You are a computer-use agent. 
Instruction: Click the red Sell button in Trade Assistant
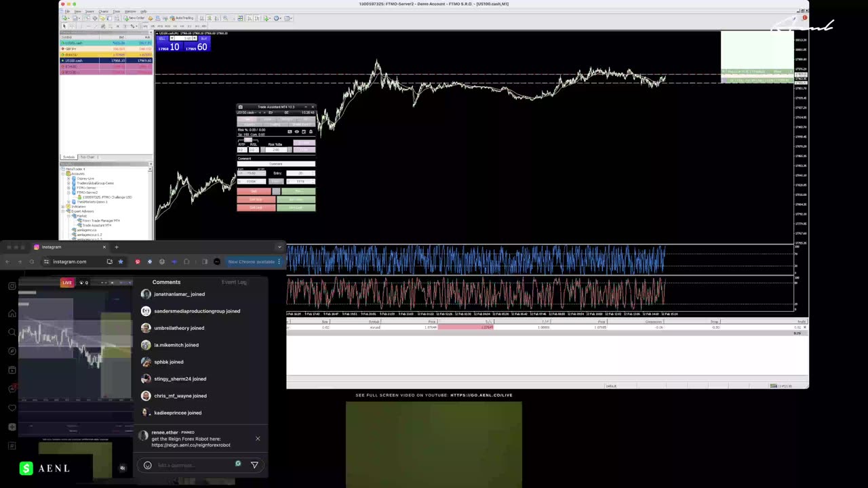[254, 191]
